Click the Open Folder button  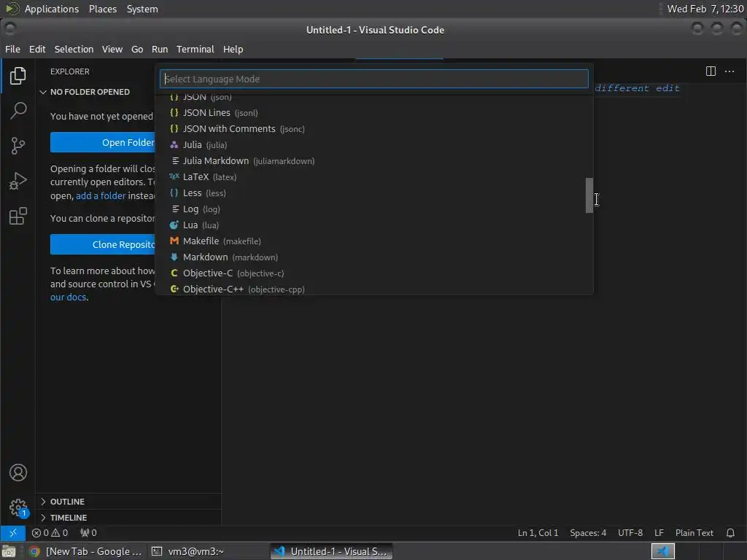[x=103, y=142]
